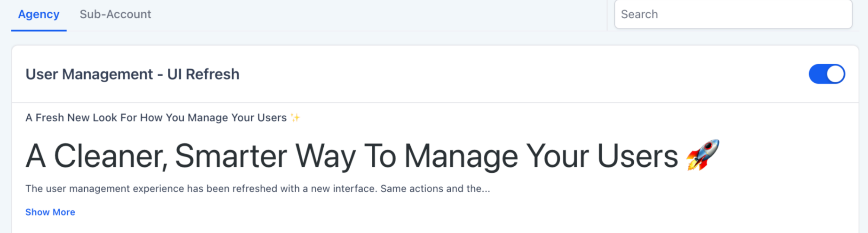Click the blue track of the feature switch
This screenshot has width=868, height=233.
817,74
